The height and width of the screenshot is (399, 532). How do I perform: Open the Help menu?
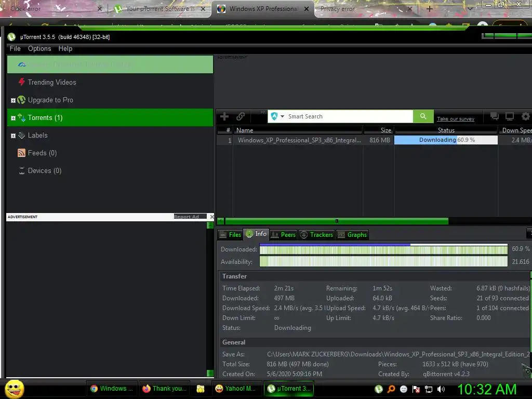click(x=65, y=48)
